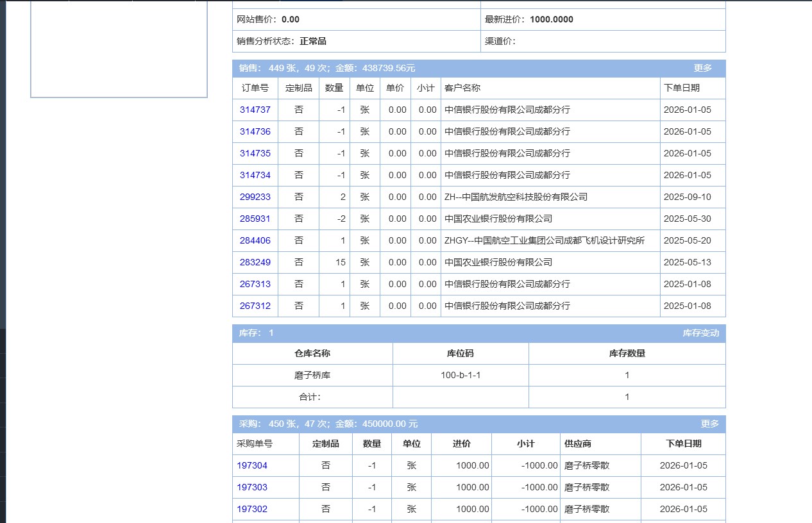Open sales order 267312
This screenshot has height=523, width=812.
(255, 306)
